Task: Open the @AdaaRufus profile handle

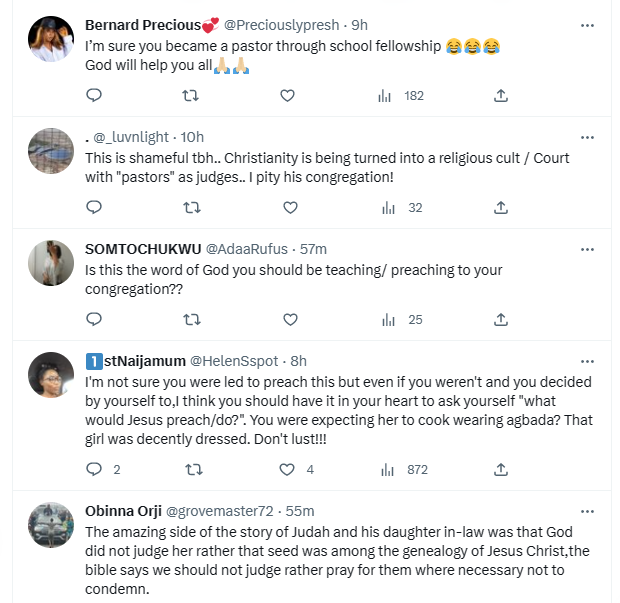Action: [x=244, y=248]
